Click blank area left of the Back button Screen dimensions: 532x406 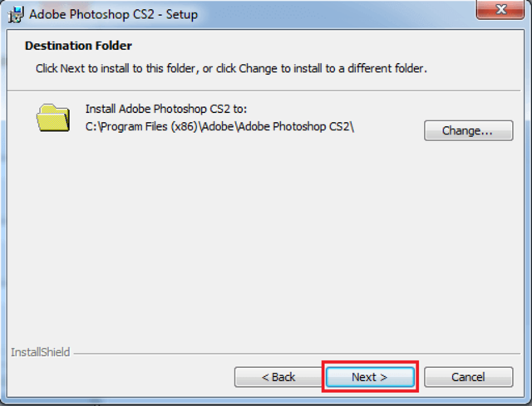(125, 377)
